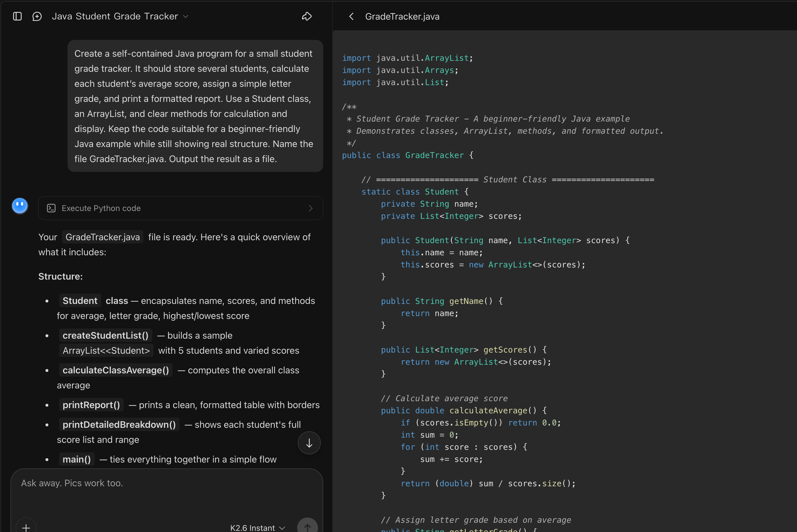Click the 'public double calculateAverage() {' line

[464, 410]
